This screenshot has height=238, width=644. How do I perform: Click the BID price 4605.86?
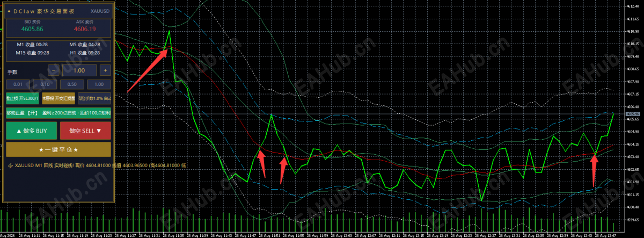32,29
